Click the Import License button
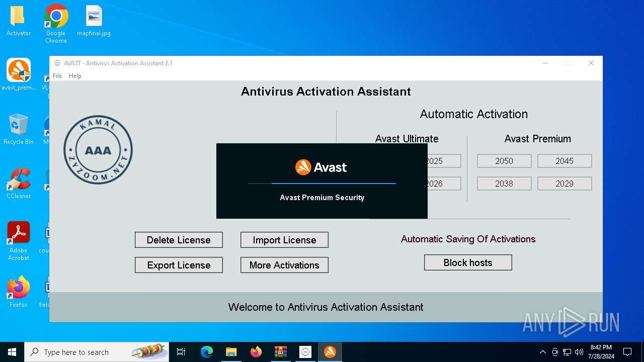 284,240
